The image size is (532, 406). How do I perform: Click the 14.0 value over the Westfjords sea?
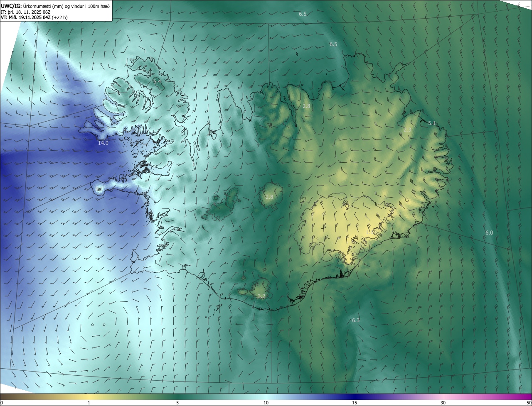103,143
